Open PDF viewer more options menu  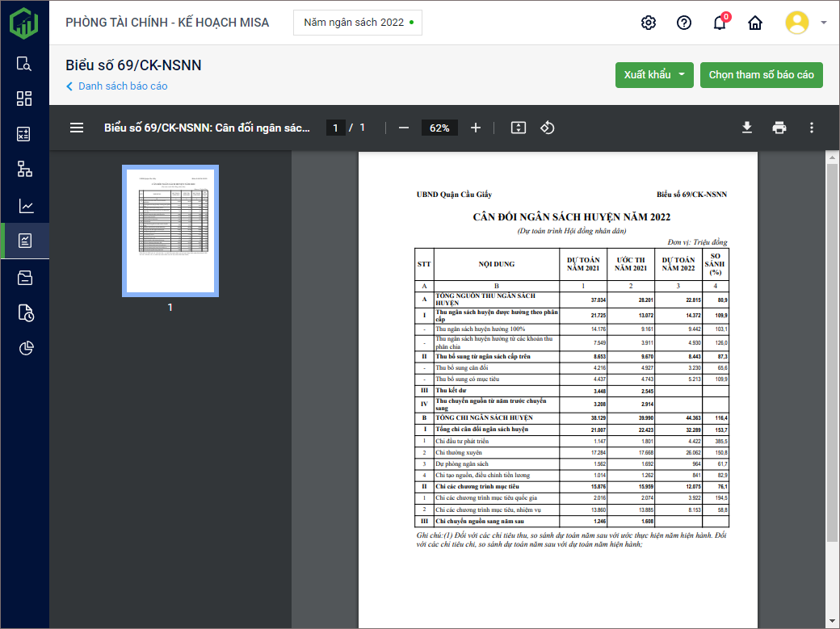click(812, 128)
